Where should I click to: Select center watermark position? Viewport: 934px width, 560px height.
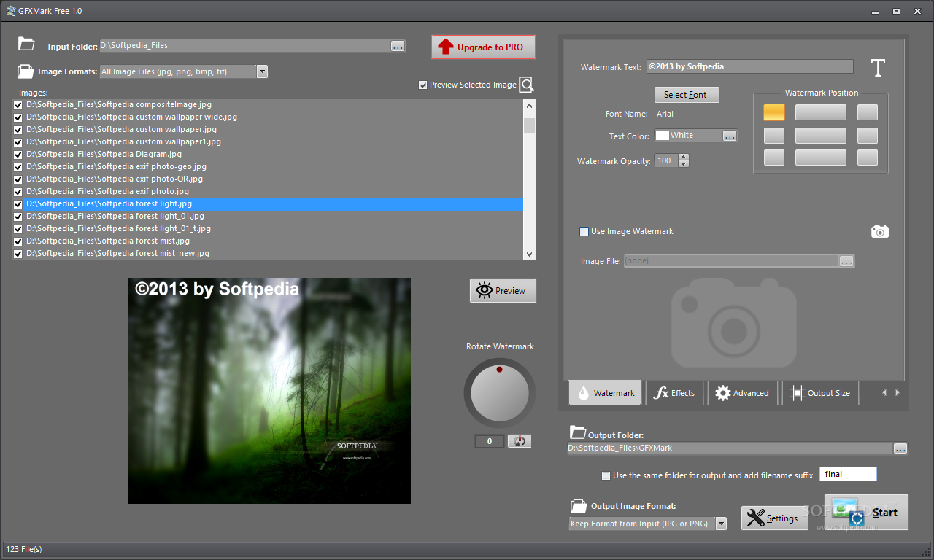[820, 136]
